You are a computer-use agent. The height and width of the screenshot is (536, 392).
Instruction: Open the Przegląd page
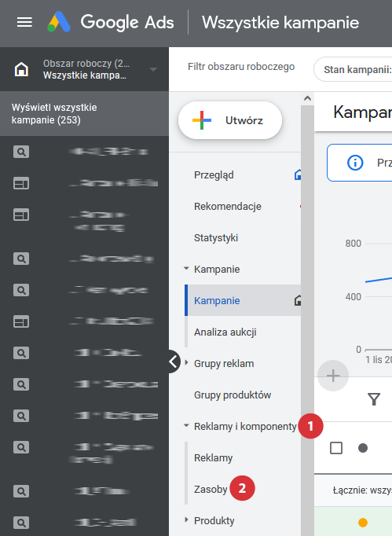(x=214, y=175)
